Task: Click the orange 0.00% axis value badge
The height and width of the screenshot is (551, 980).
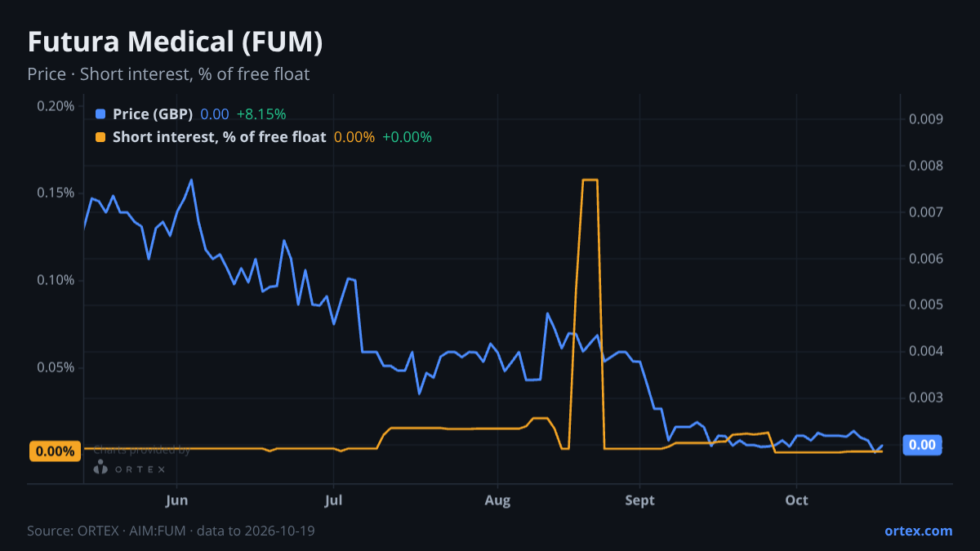Action: point(56,451)
